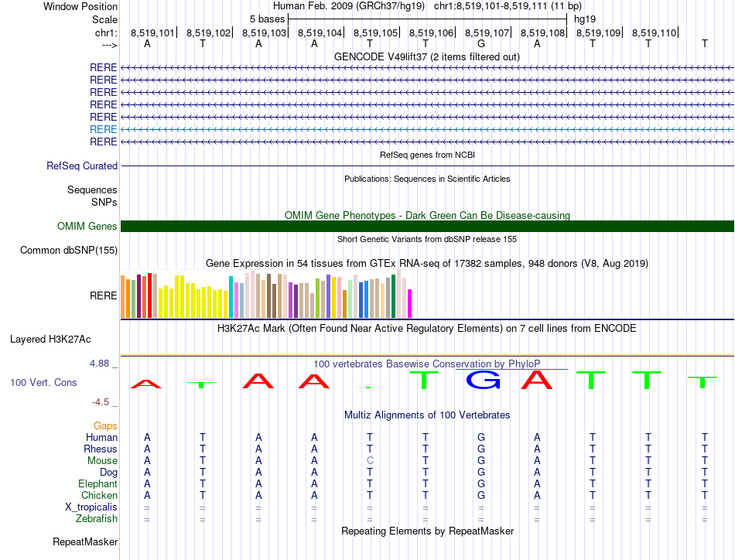Click the chr1: base position label
Viewport: 735px width, 560px height.
(106, 32)
